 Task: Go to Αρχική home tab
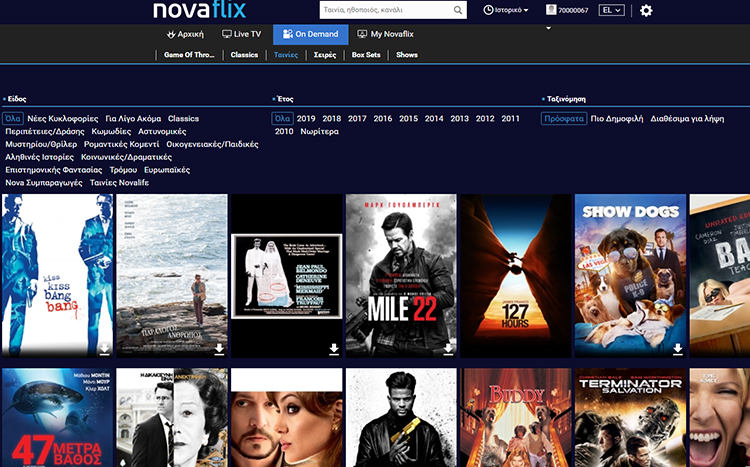coord(185,34)
